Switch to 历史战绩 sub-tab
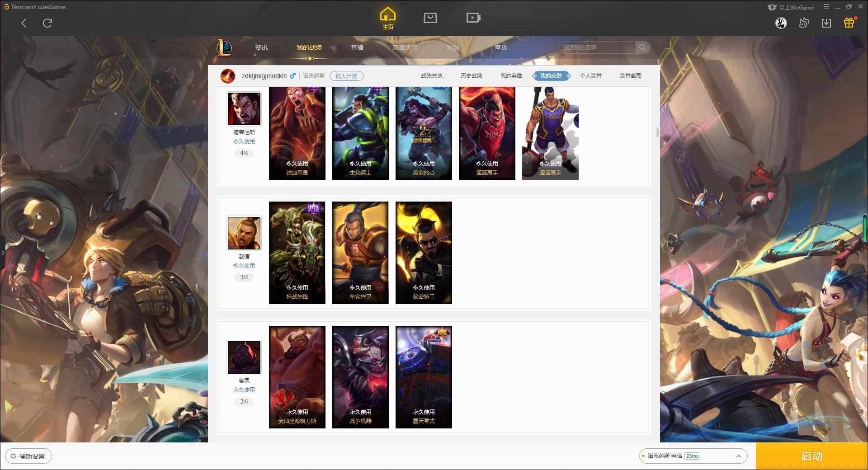Image resolution: width=868 pixels, height=470 pixels. tap(472, 76)
